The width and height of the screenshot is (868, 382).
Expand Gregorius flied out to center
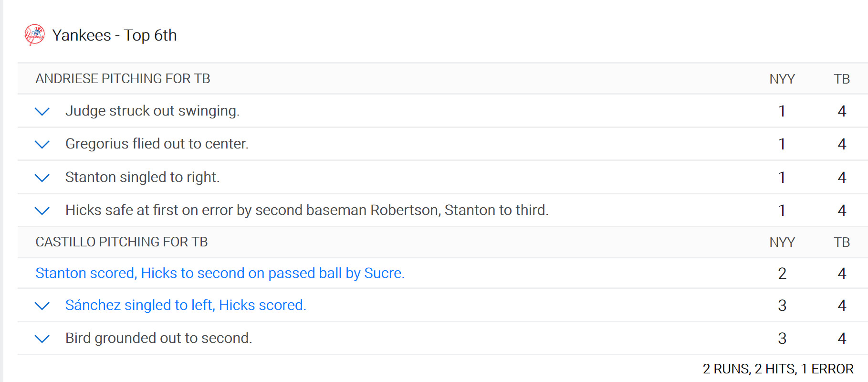[x=42, y=144]
